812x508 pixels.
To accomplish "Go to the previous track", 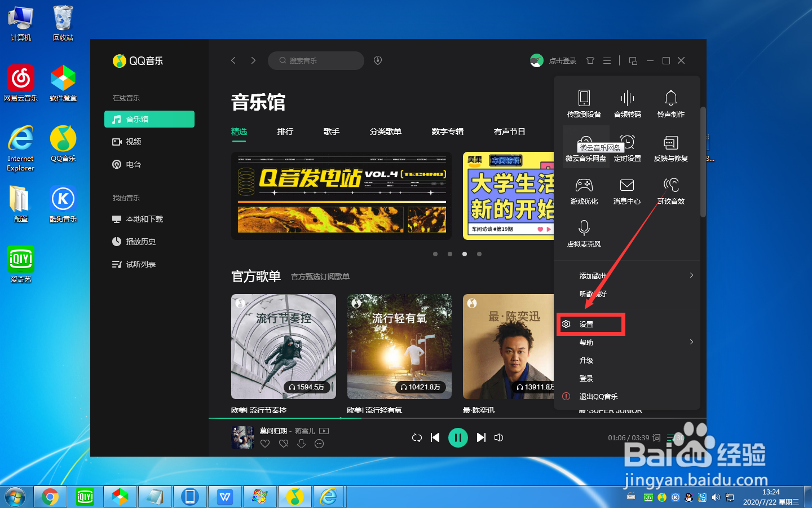I will tap(435, 437).
